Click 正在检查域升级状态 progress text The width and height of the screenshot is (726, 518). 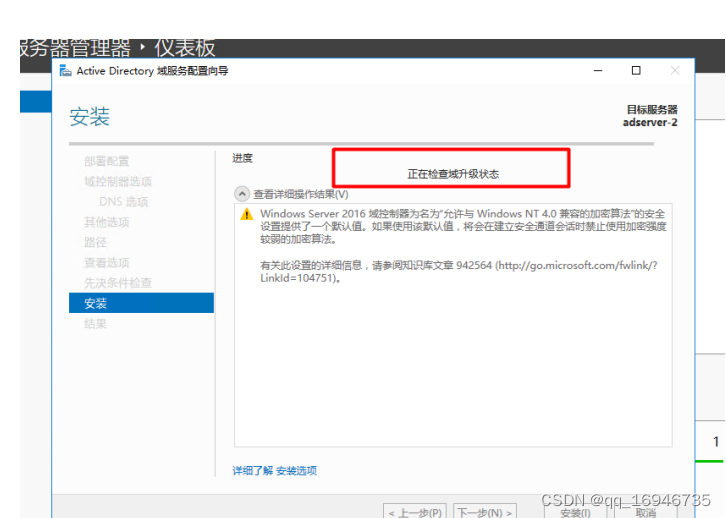(453, 174)
